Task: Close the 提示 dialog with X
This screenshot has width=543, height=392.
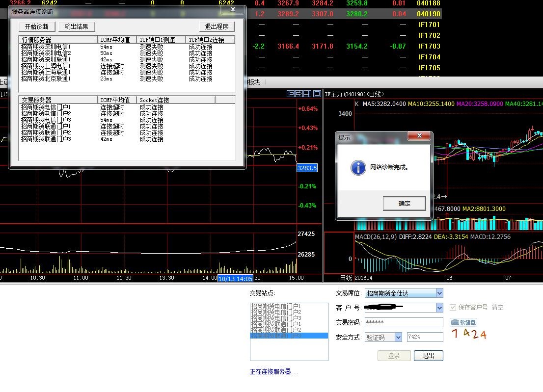Action: coord(419,136)
